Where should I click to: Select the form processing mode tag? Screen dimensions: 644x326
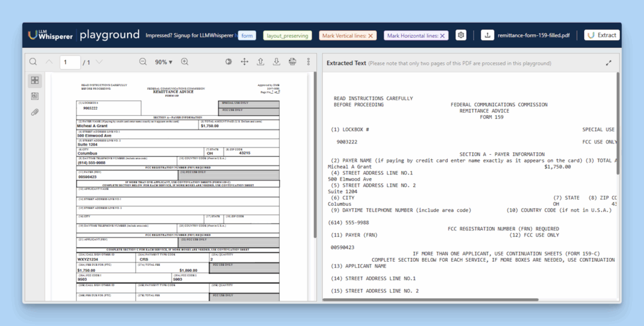pyautogui.click(x=247, y=36)
